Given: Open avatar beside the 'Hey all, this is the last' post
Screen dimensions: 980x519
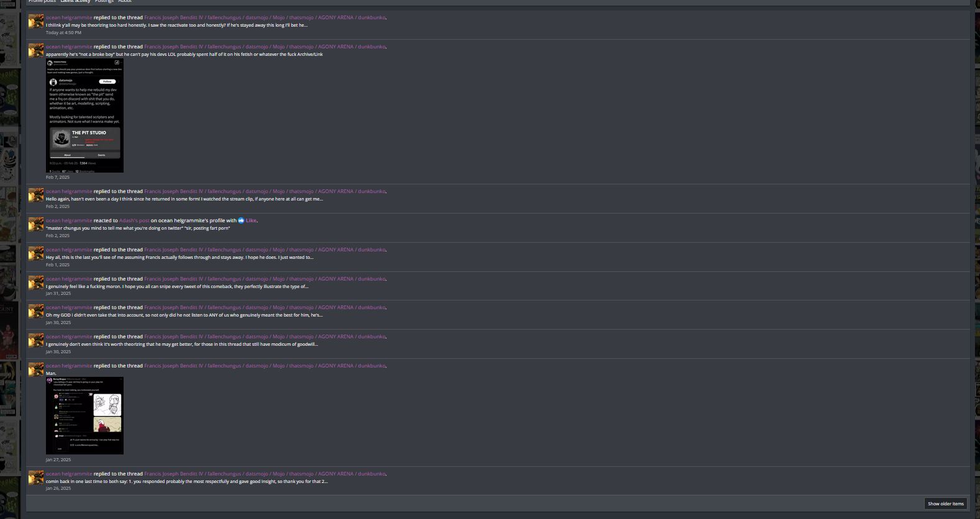Looking at the screenshot, I should [x=36, y=253].
